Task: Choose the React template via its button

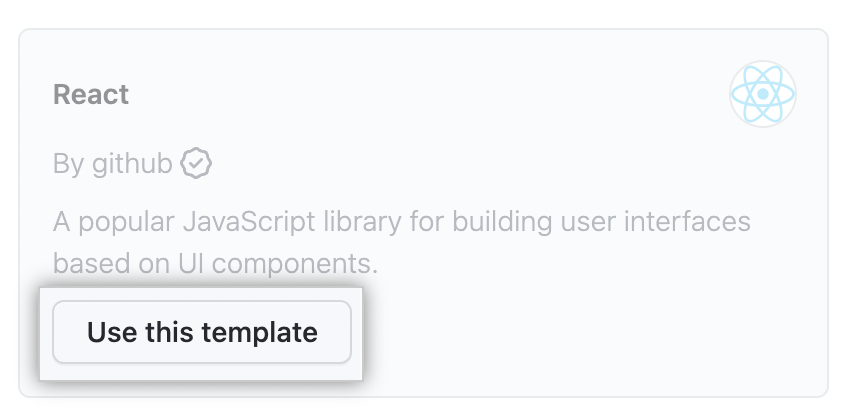Action: pyautogui.click(x=202, y=332)
